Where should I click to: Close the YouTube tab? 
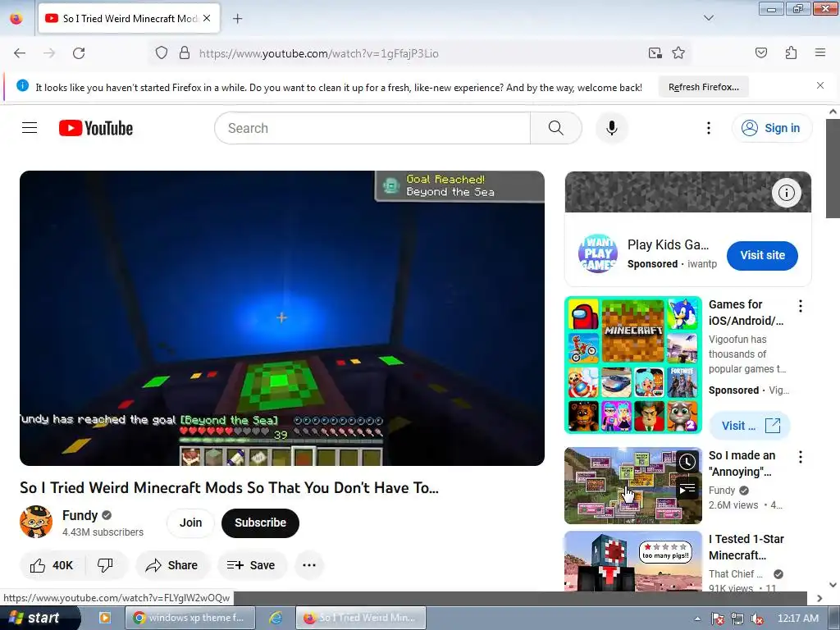click(207, 18)
